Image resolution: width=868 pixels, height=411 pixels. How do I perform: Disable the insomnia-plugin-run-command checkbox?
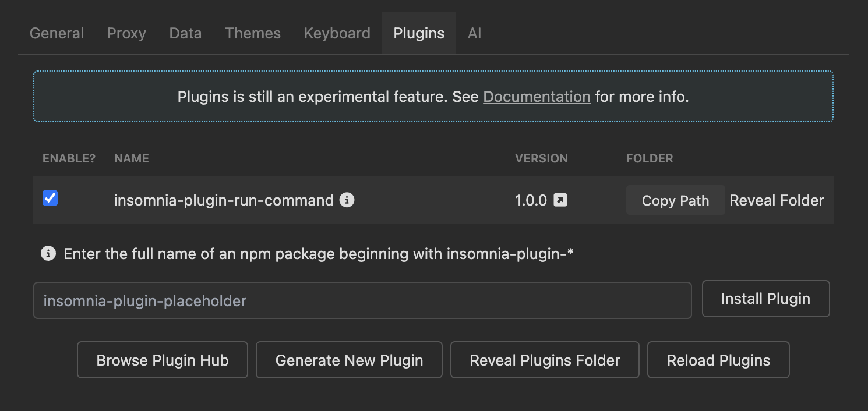pos(50,199)
